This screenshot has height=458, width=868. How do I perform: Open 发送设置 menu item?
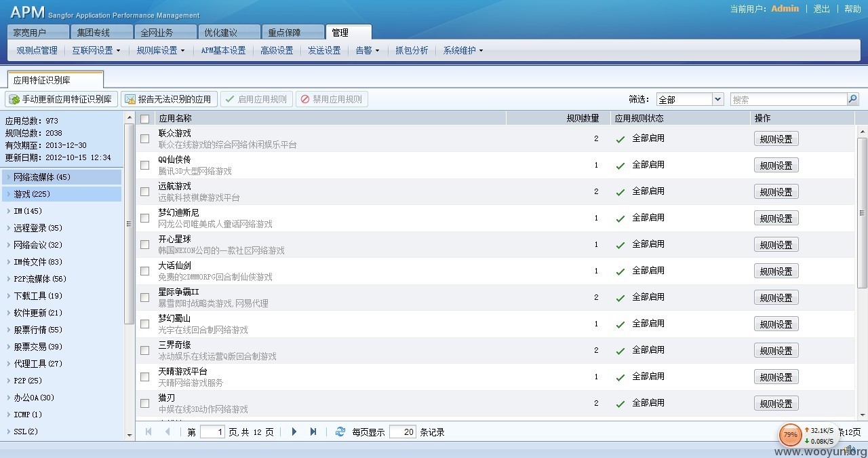click(x=324, y=50)
